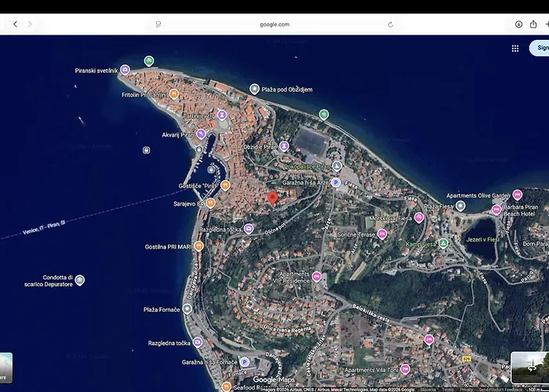
Task: Open the Plaža Fornače beach marker
Action: click(187, 309)
